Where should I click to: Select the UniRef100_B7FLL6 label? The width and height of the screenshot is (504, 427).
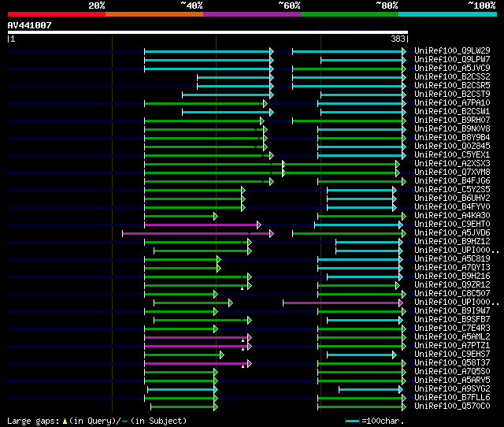[x=452, y=398]
